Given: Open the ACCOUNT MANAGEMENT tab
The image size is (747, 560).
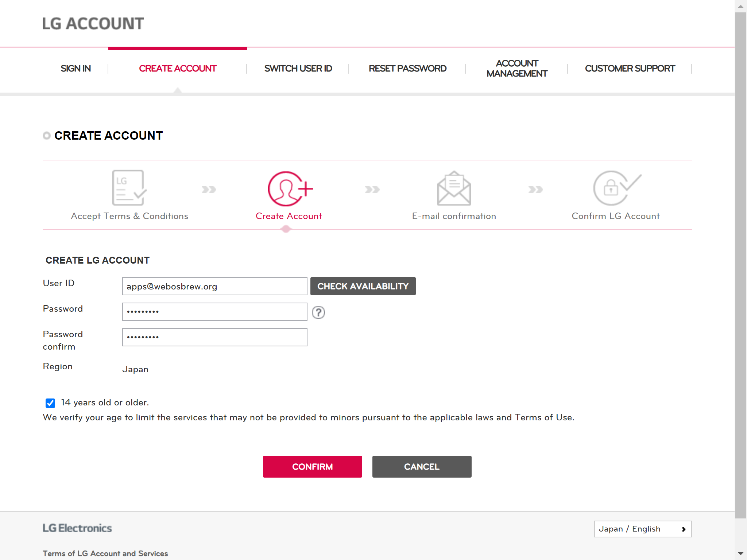Looking at the screenshot, I should (517, 69).
